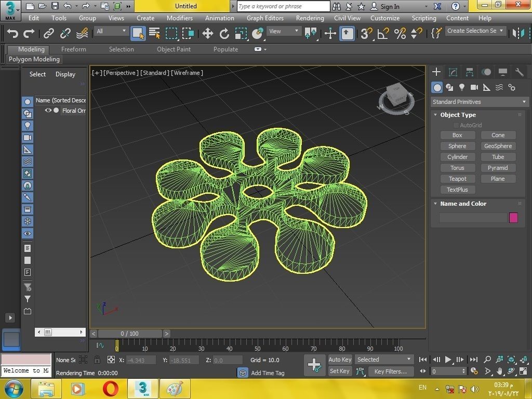Switch to Shapes creation category
This screenshot has width=532, height=399.
pyautogui.click(x=449, y=87)
